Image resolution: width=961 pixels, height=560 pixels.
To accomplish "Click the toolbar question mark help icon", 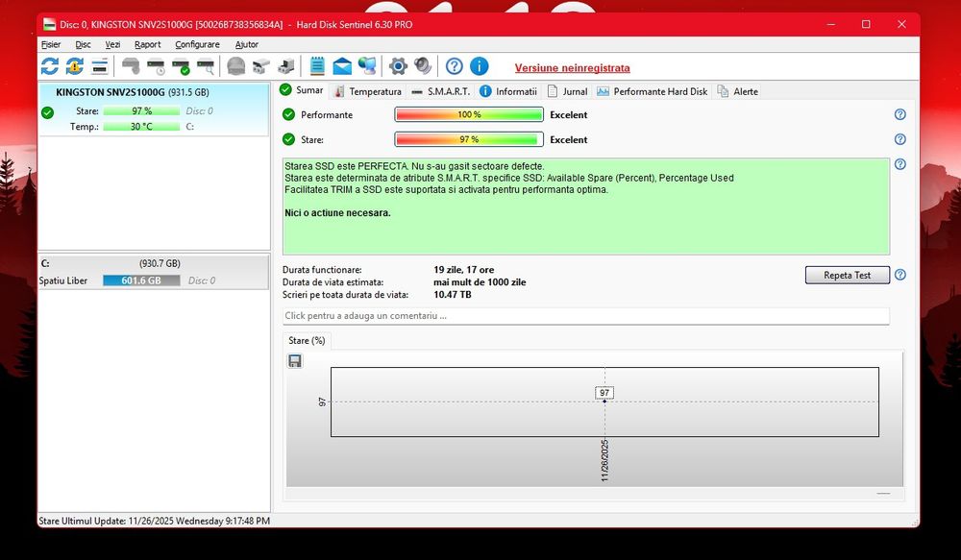I will click(455, 66).
